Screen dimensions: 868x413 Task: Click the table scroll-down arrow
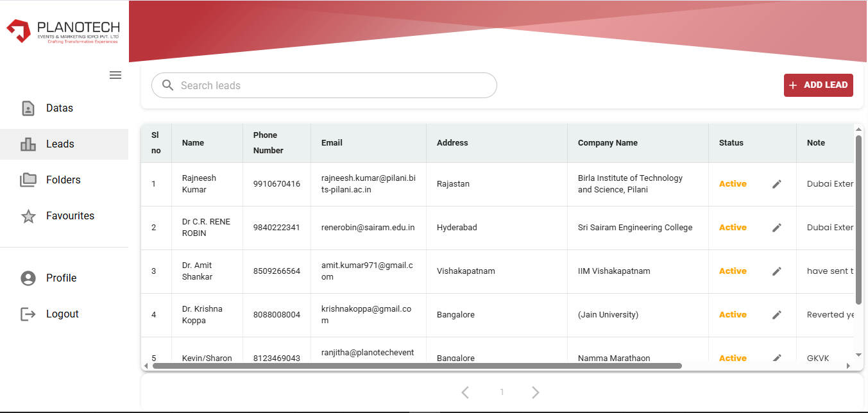pyautogui.click(x=858, y=355)
